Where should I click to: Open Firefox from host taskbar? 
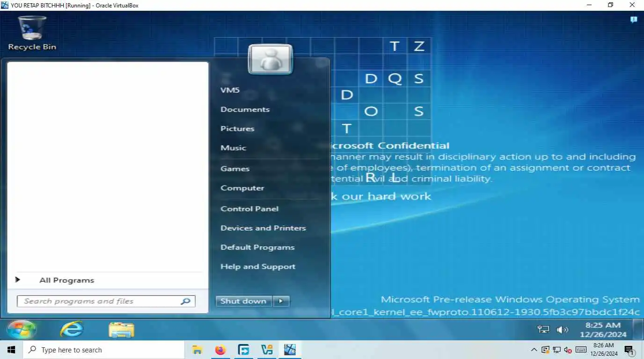(x=220, y=350)
